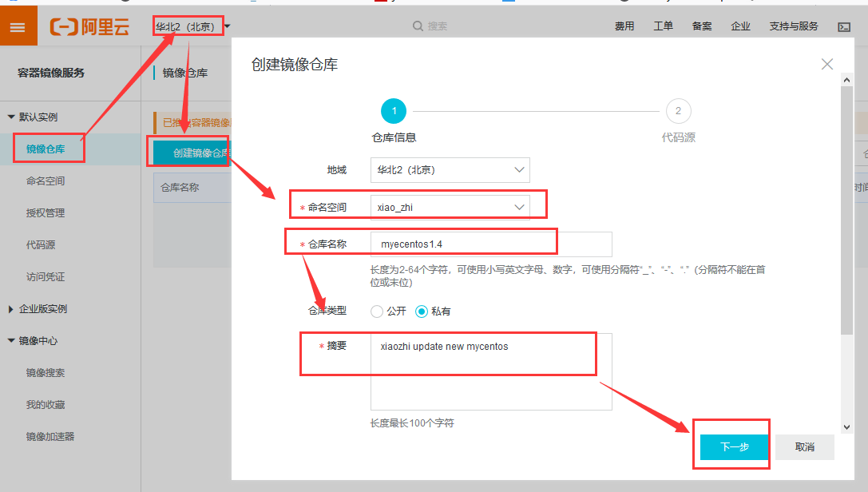The width and height of the screenshot is (868, 492).
Task: Click the Alibaba Cloud logo
Action: pos(89,26)
